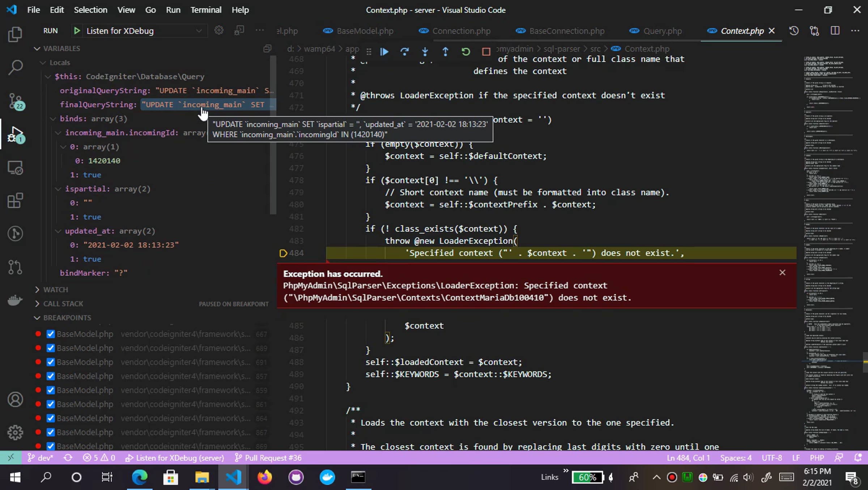
Task: Collapse the ispartial array(2) node
Action: tap(58, 189)
